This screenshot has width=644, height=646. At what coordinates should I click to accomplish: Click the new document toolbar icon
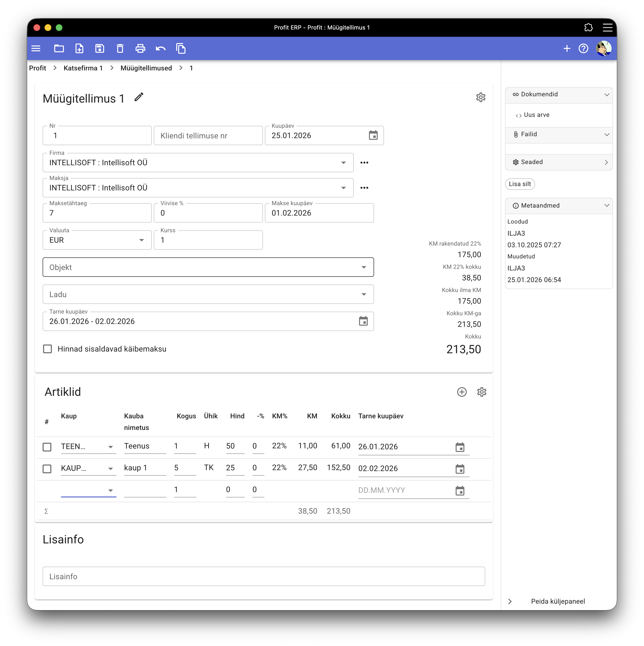pyautogui.click(x=79, y=48)
